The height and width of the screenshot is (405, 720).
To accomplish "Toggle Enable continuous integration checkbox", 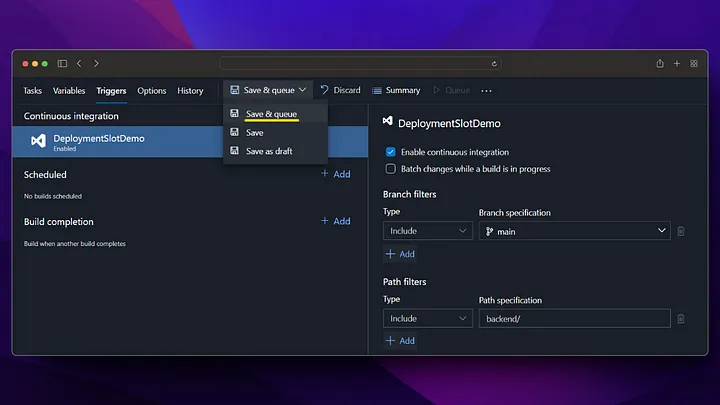I will (390, 152).
